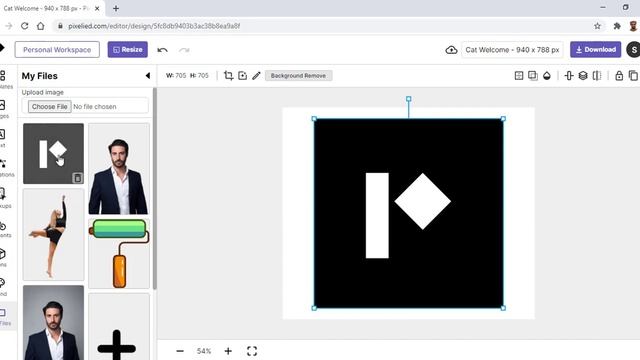Click the user avatar S icon

click(633, 50)
